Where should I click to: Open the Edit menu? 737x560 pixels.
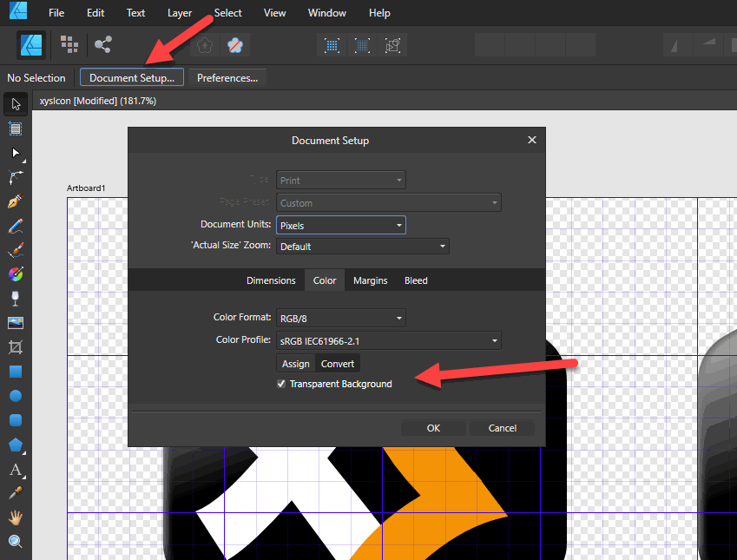[x=95, y=13]
